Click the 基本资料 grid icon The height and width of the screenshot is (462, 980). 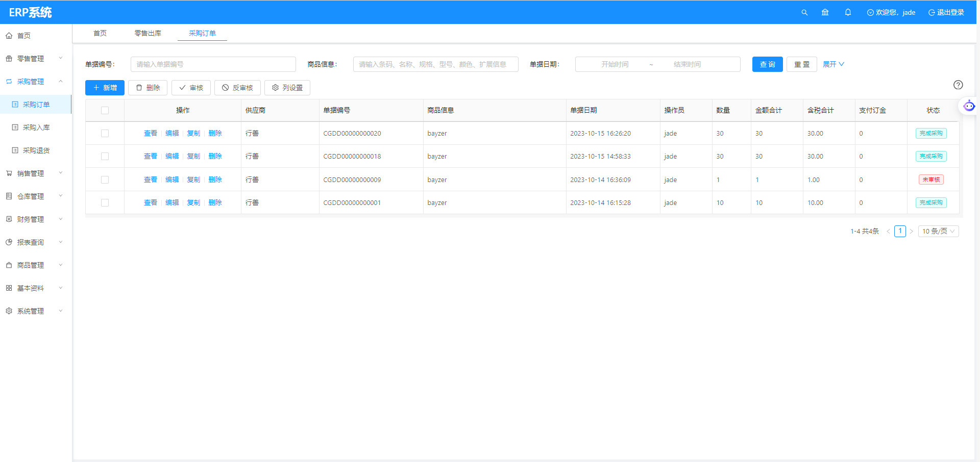tap(9, 288)
